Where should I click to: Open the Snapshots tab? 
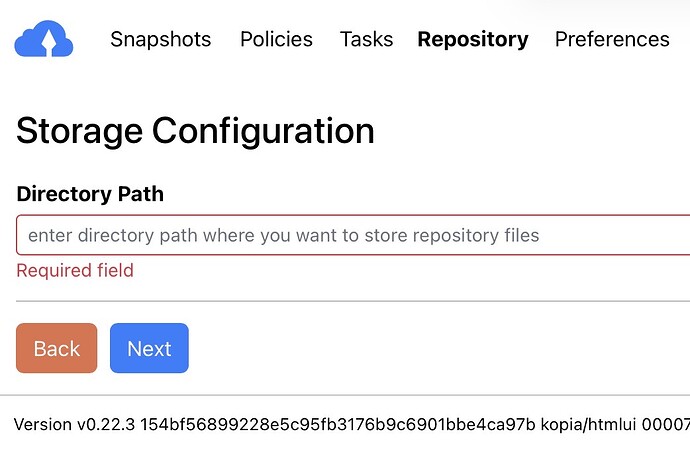coord(160,39)
